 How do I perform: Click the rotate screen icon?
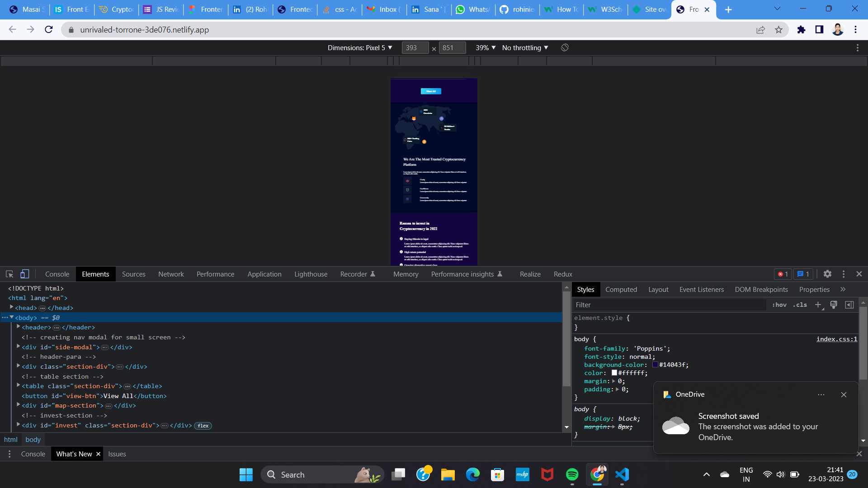pos(565,48)
